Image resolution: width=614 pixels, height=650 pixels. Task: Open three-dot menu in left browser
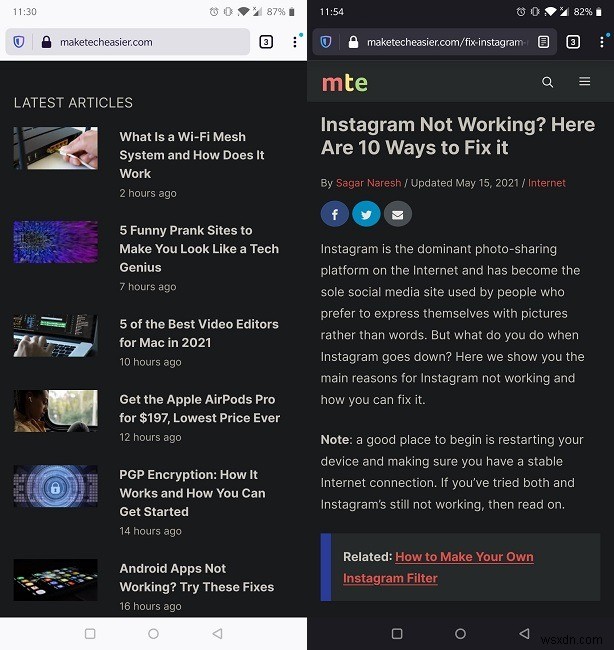[295, 42]
